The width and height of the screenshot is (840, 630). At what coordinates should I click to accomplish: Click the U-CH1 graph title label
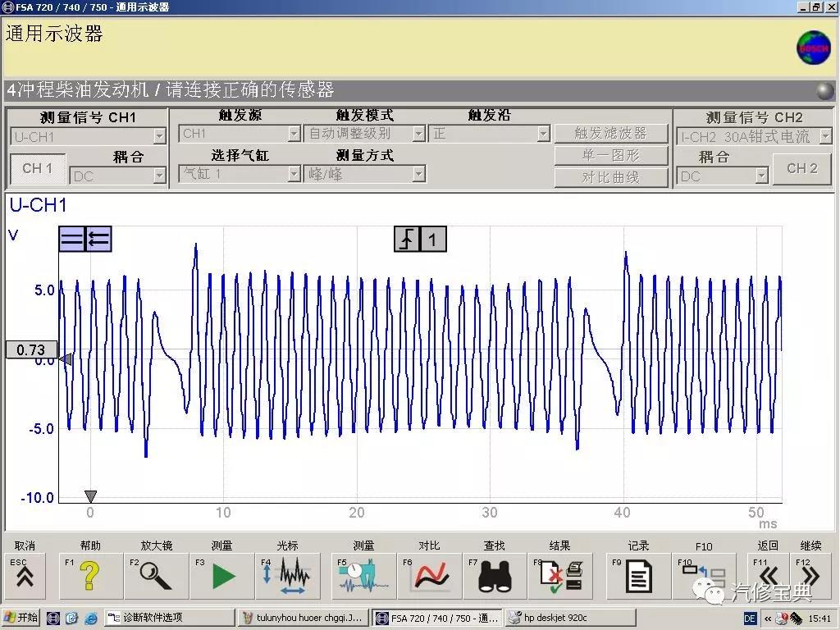tap(39, 204)
